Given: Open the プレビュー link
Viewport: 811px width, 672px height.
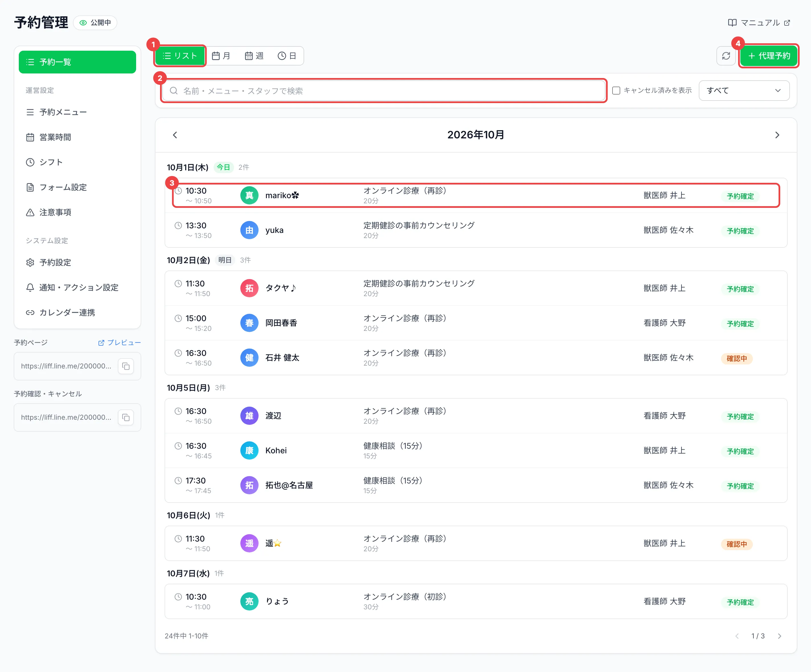Looking at the screenshot, I should pos(119,343).
